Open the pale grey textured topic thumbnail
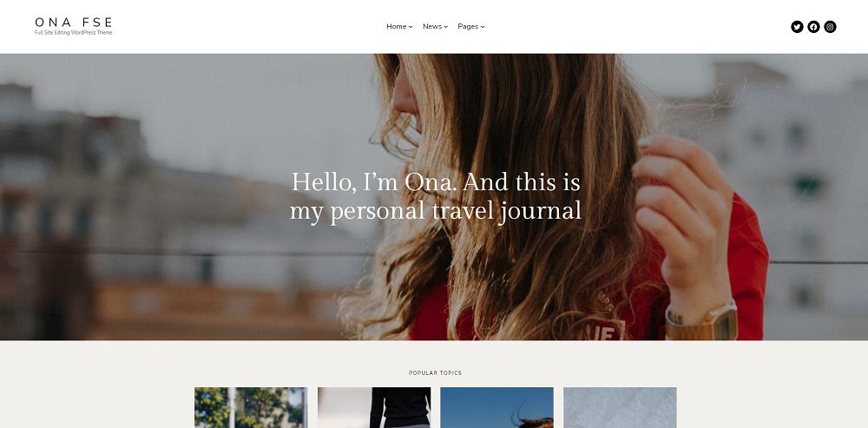868x428 pixels. [x=620, y=407]
